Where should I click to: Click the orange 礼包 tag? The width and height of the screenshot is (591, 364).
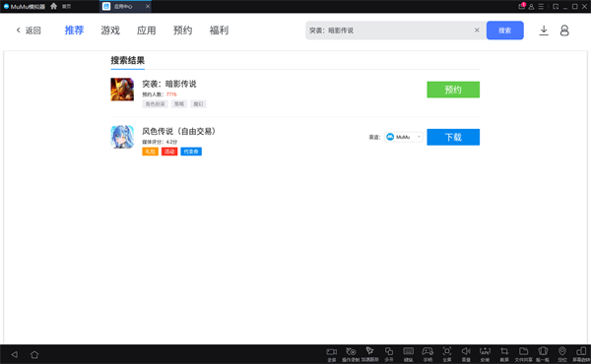pos(150,152)
